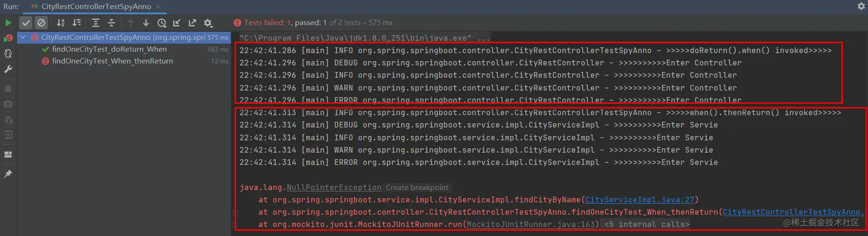Sort test results alphabetically

[x=61, y=23]
